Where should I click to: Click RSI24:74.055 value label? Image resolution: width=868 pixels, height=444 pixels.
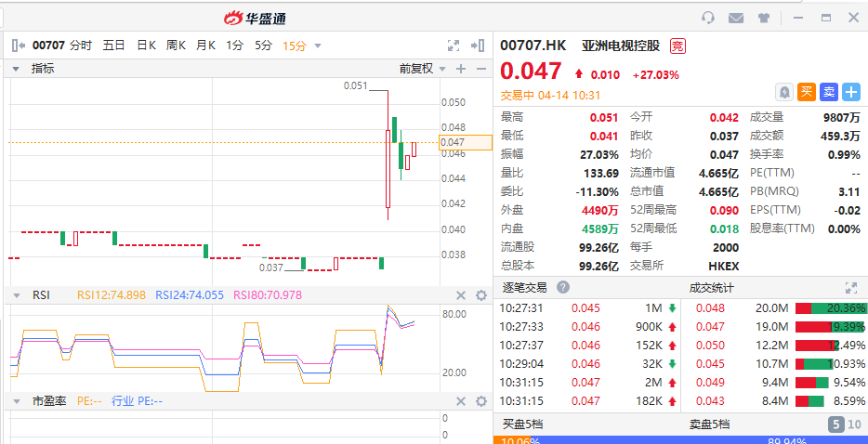(x=190, y=295)
